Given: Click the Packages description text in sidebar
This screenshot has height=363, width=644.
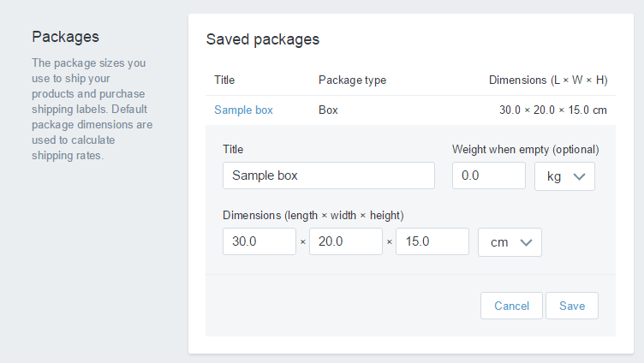Looking at the screenshot, I should pos(92,109).
